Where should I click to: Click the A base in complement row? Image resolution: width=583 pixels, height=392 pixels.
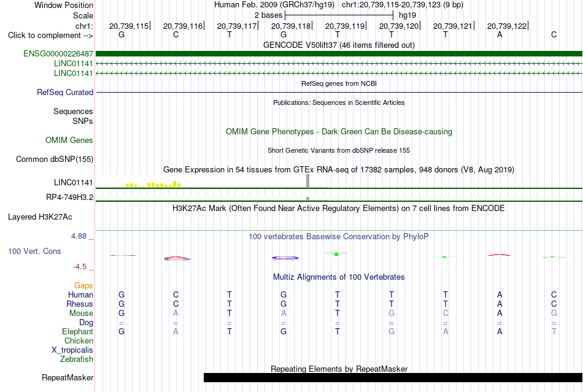500,34
